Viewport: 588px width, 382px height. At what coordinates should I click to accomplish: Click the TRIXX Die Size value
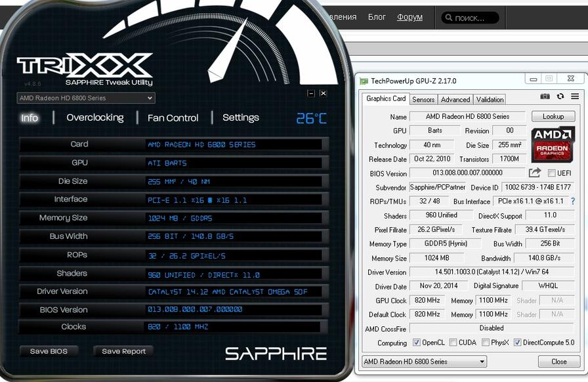click(233, 181)
